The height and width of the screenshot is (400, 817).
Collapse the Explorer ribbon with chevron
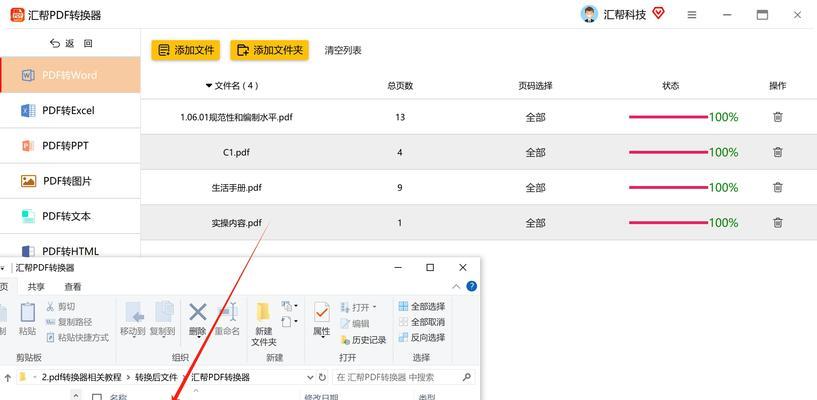456,286
